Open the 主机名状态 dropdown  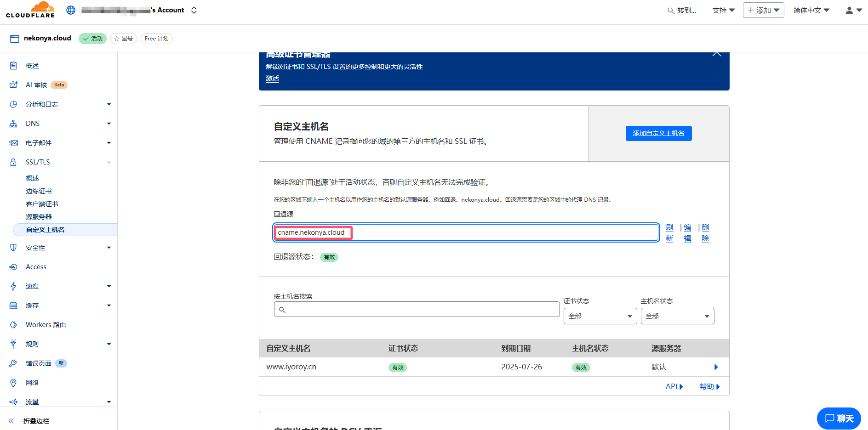coord(677,316)
